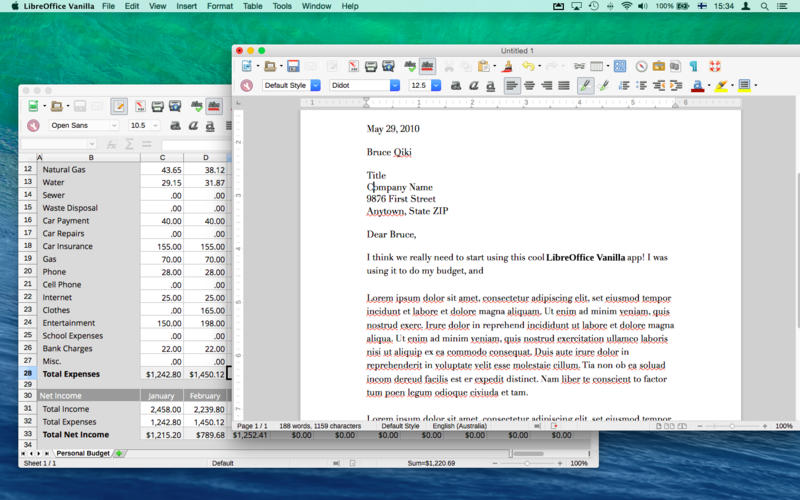The height and width of the screenshot is (500, 800).
Task: Open Navigator compass icon in Writer
Action: [x=641, y=66]
